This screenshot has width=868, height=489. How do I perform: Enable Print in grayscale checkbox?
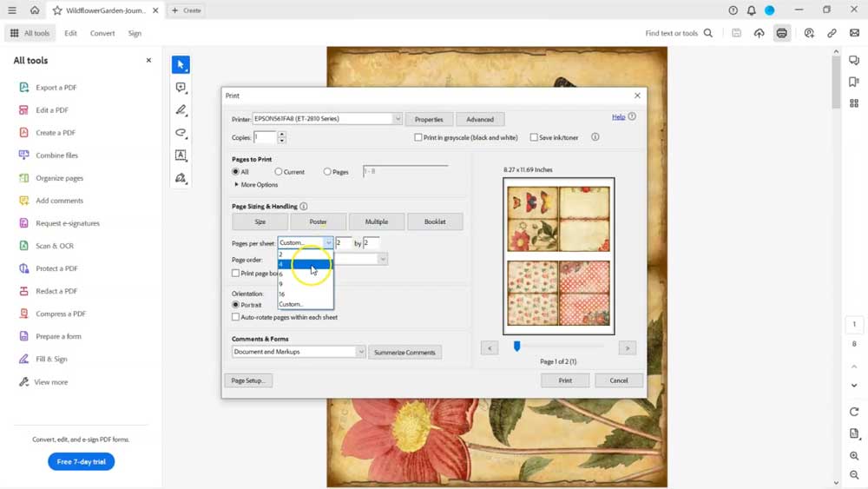(418, 137)
